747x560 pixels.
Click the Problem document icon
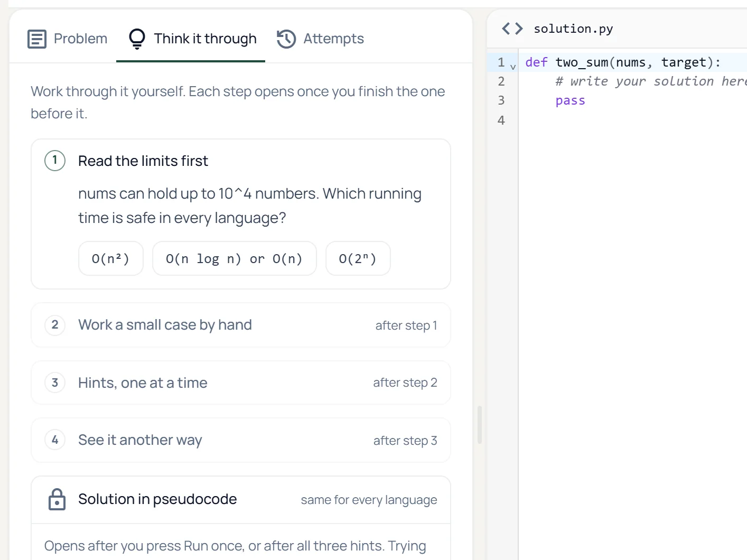pyautogui.click(x=37, y=39)
